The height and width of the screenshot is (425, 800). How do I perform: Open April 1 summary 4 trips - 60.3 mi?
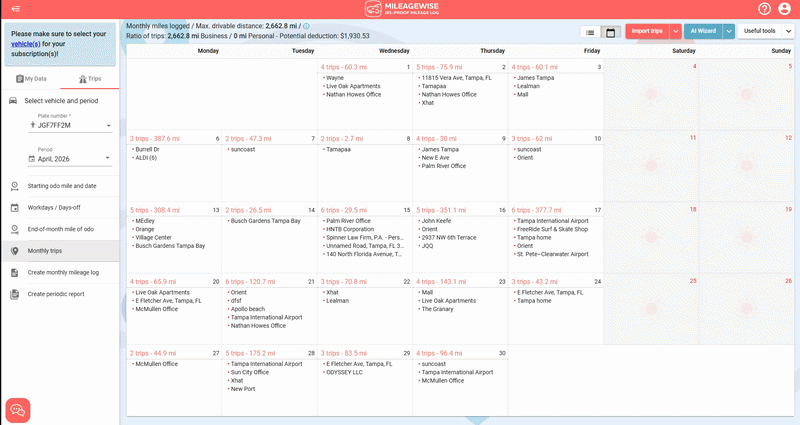pos(343,67)
